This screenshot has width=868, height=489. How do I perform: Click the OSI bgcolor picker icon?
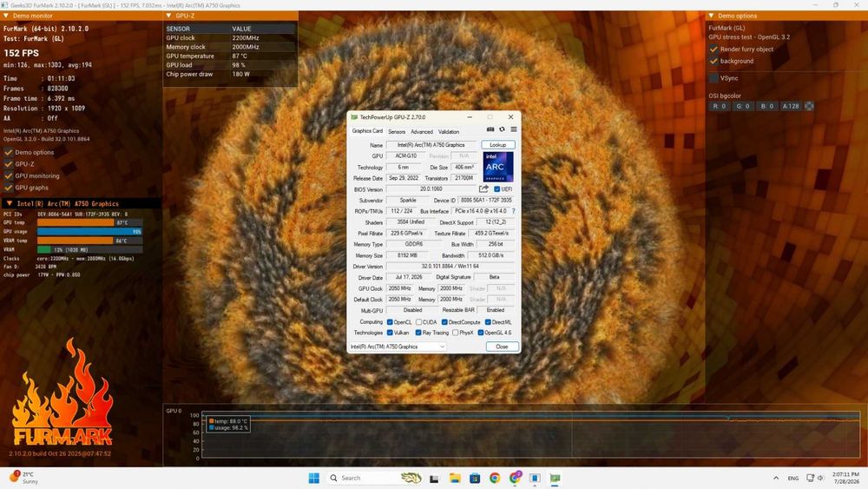[x=809, y=106]
